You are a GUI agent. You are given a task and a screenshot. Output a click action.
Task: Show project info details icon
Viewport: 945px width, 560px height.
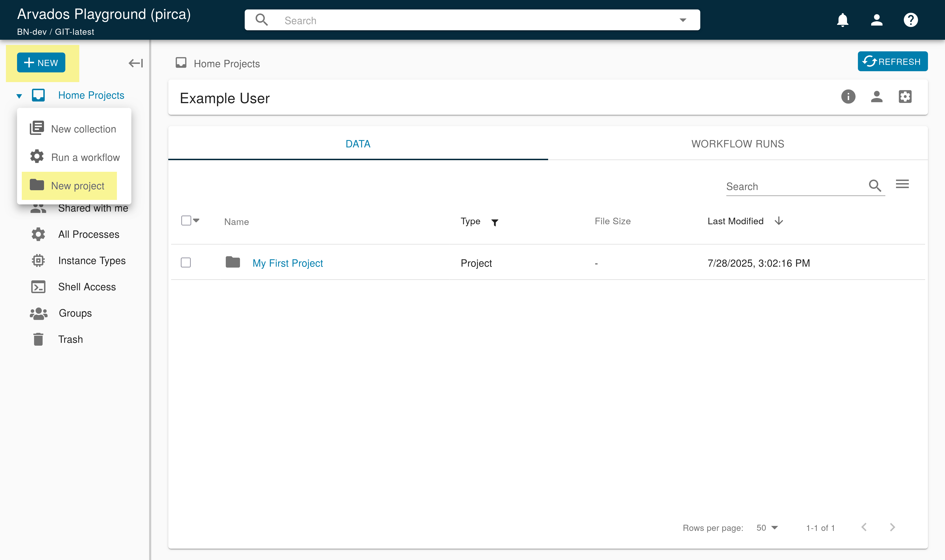click(x=848, y=97)
